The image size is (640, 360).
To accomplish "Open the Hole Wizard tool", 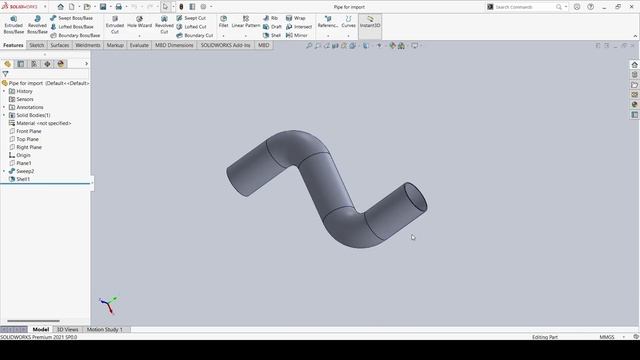I will click(139, 22).
